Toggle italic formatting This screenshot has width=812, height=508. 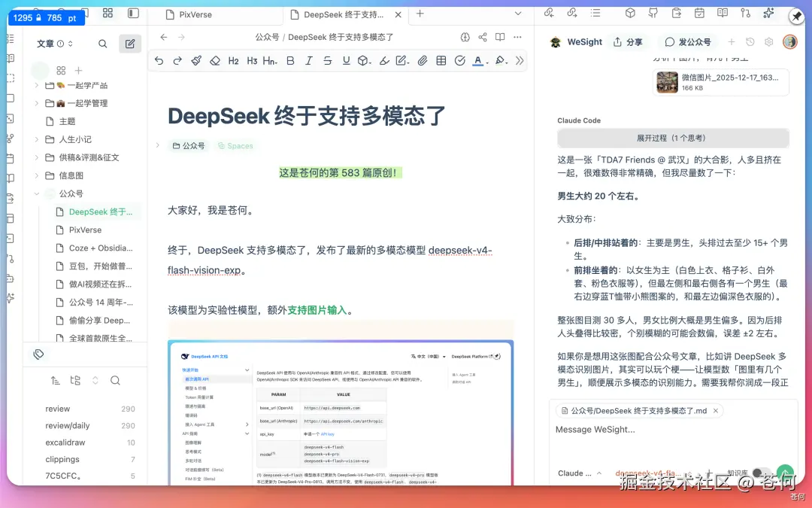[309, 61]
